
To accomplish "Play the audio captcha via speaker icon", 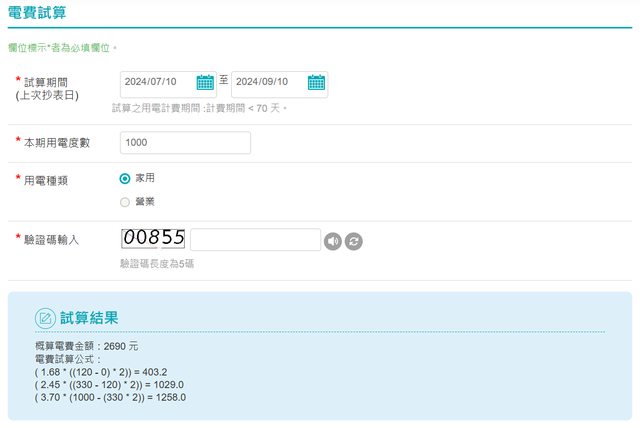I will point(334,241).
